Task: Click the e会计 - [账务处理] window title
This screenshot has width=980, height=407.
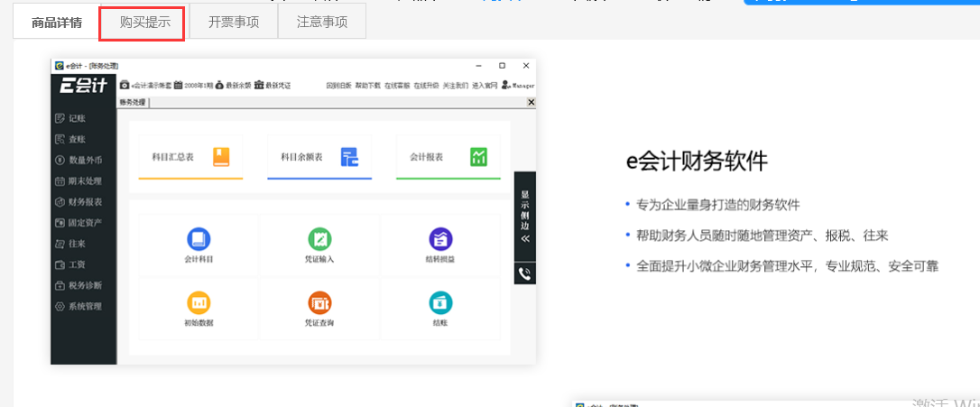Action: [92, 66]
